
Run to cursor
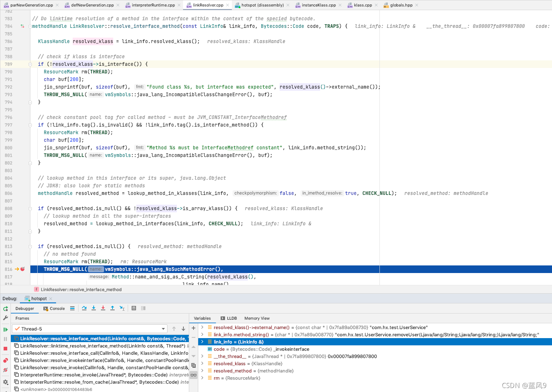pyautogui.click(x=122, y=308)
